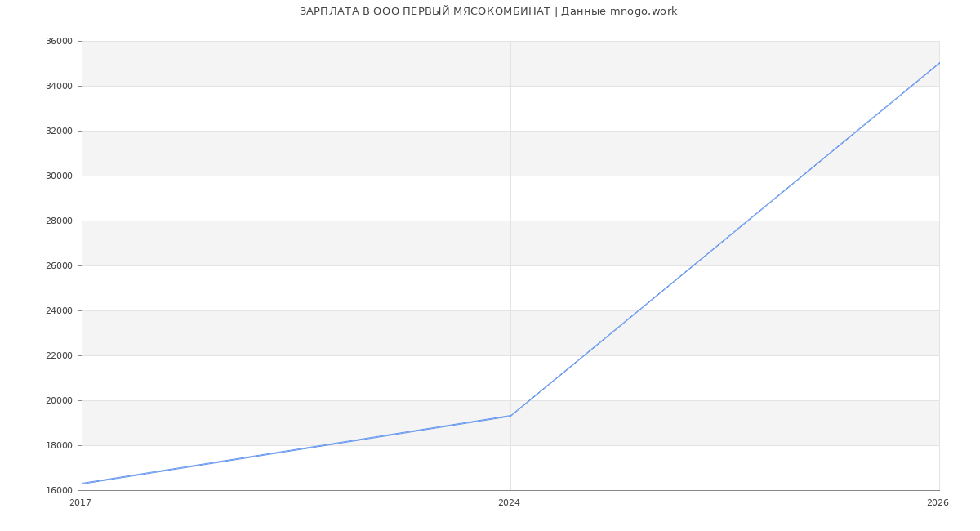
Task: Click the mnogo.work text in the title
Action: click(644, 11)
